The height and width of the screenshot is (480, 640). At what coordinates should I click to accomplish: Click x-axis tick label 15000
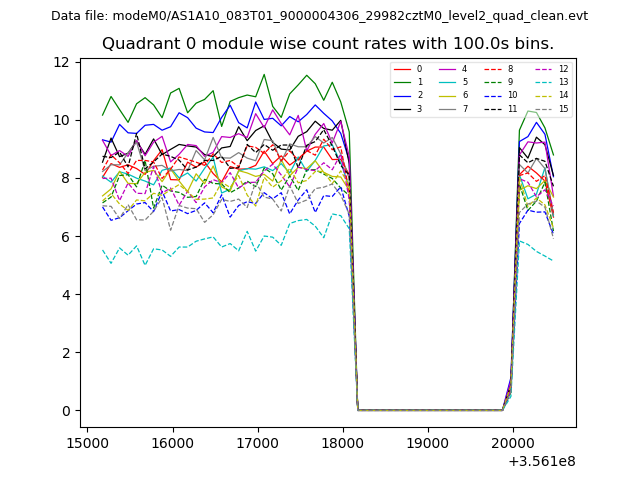click(x=87, y=441)
